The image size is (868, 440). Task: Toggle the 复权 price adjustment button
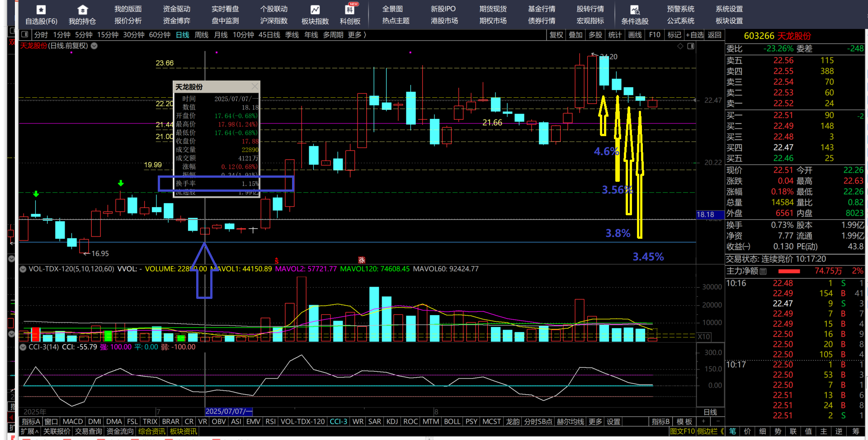[x=557, y=35]
